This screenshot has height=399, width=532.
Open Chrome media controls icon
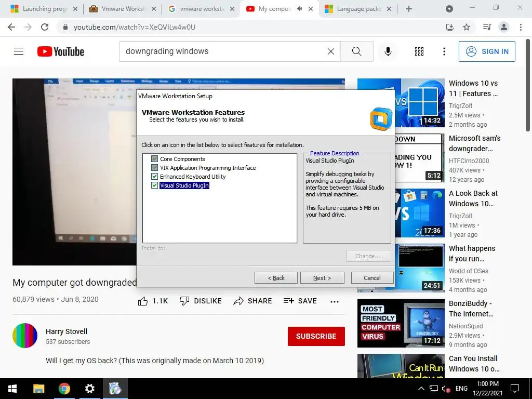pyautogui.click(x=487, y=27)
